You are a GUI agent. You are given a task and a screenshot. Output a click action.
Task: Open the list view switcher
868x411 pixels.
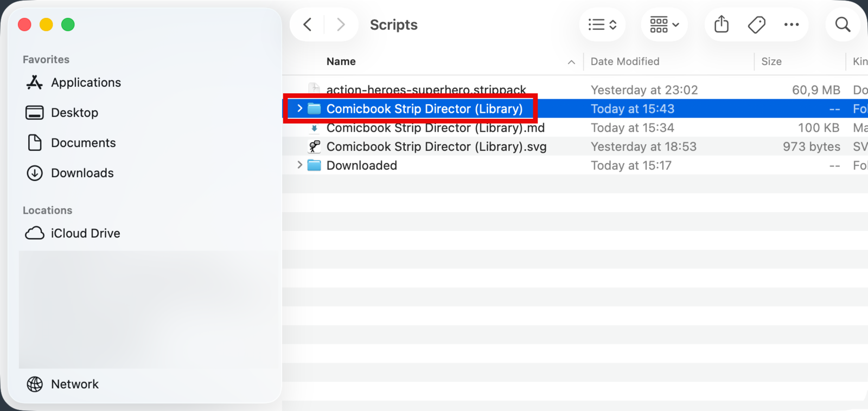pyautogui.click(x=602, y=24)
